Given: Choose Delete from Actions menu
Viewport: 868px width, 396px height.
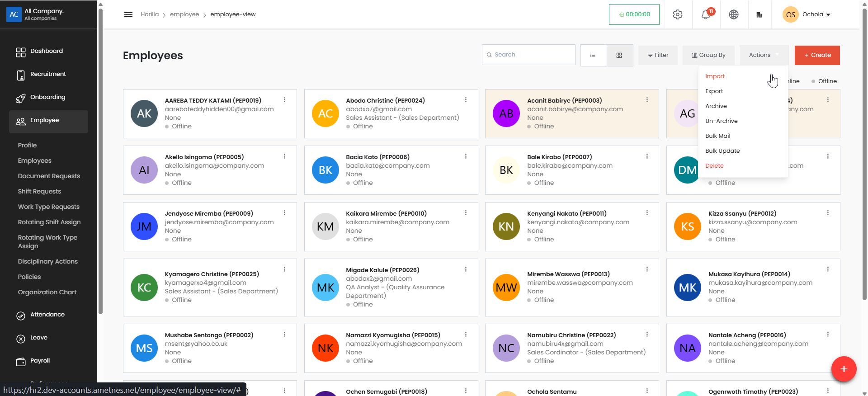Looking at the screenshot, I should click(x=714, y=166).
